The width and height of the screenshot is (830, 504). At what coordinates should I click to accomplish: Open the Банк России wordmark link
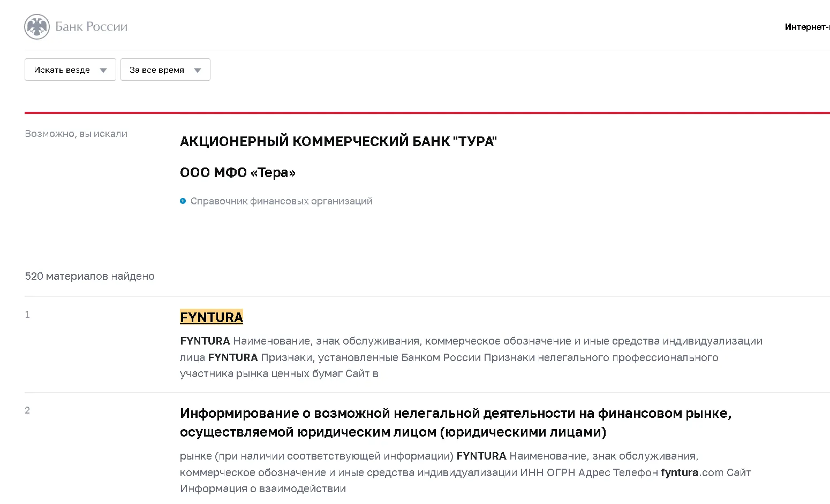tap(92, 27)
